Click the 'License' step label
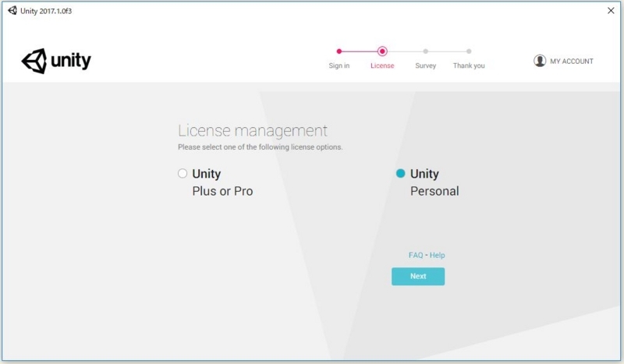This screenshot has width=624, height=364. pos(382,65)
